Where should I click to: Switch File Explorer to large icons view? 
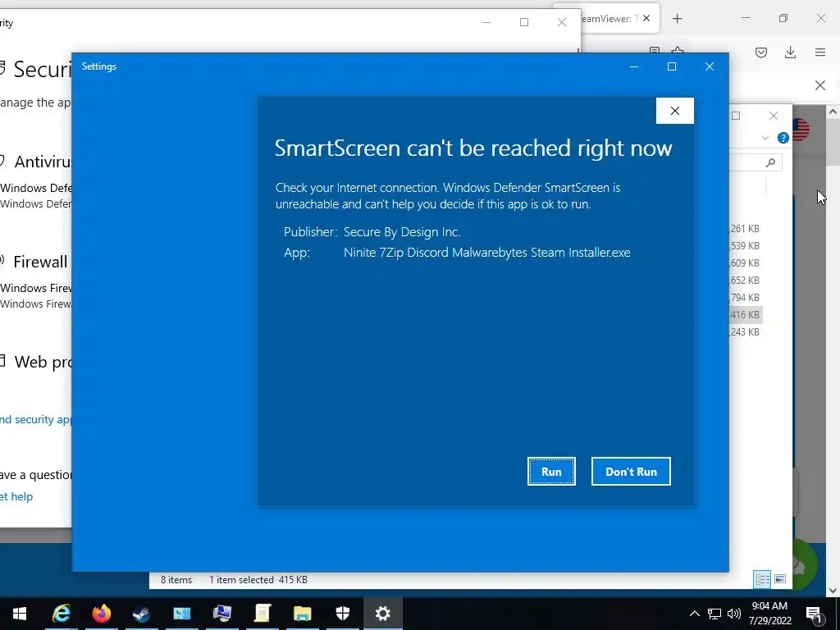pyautogui.click(x=780, y=579)
